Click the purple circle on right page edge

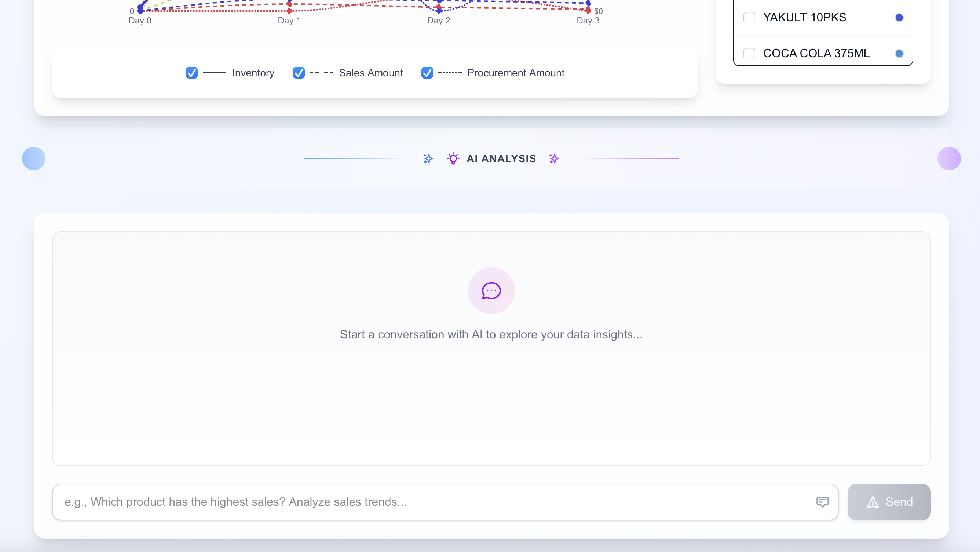pyautogui.click(x=949, y=158)
